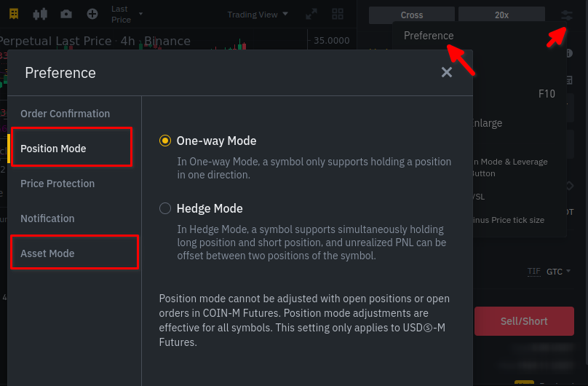
Task: Click the grid layout icon
Action: 337,14
